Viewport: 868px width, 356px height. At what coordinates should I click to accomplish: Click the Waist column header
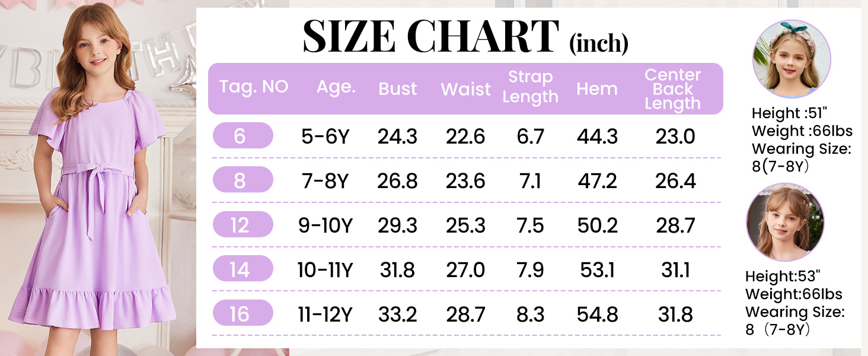click(466, 89)
